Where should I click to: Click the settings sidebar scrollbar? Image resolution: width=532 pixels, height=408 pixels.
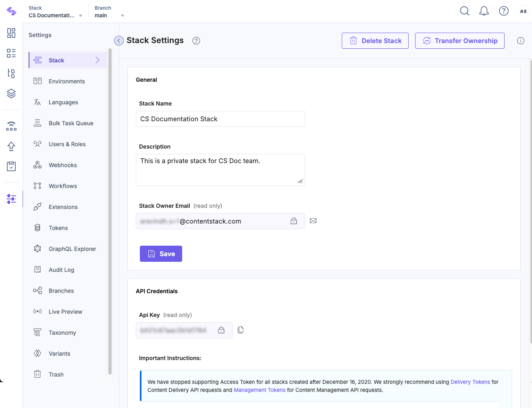coord(110,211)
